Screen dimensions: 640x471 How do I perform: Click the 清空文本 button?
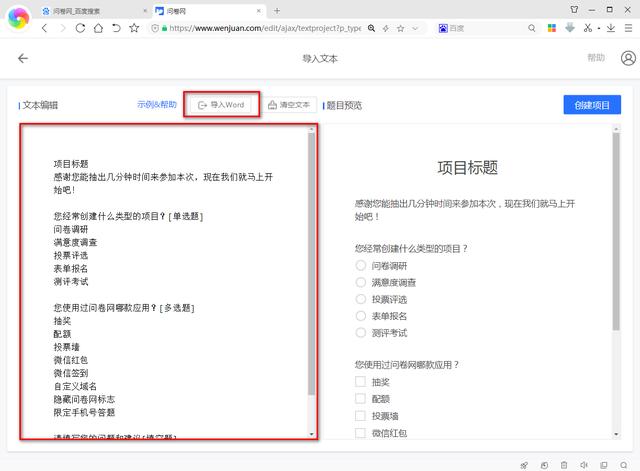pyautogui.click(x=289, y=105)
